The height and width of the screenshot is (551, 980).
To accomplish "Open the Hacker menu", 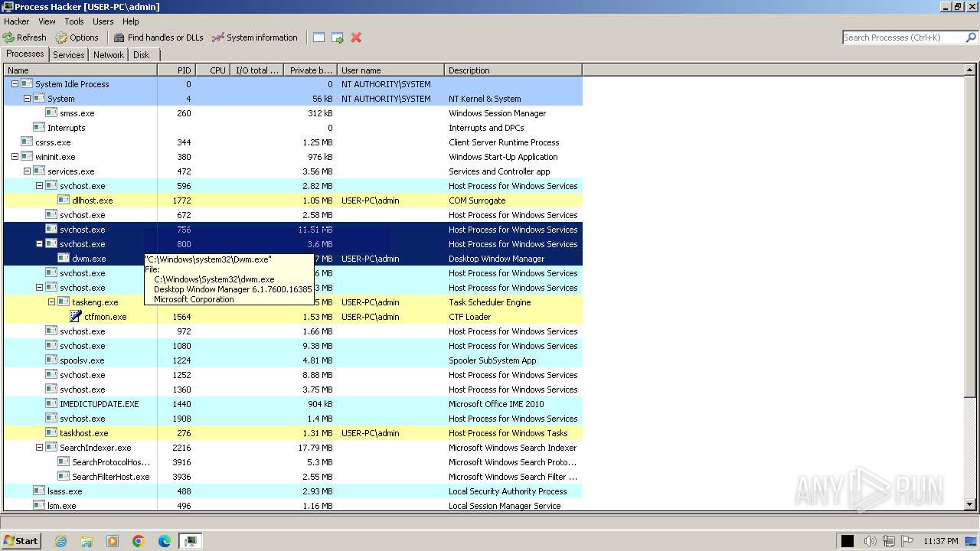I will [17, 21].
